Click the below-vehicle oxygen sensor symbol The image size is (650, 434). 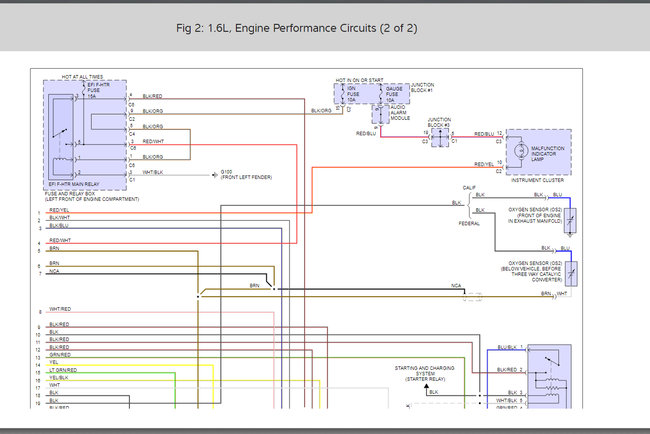pyautogui.click(x=572, y=274)
